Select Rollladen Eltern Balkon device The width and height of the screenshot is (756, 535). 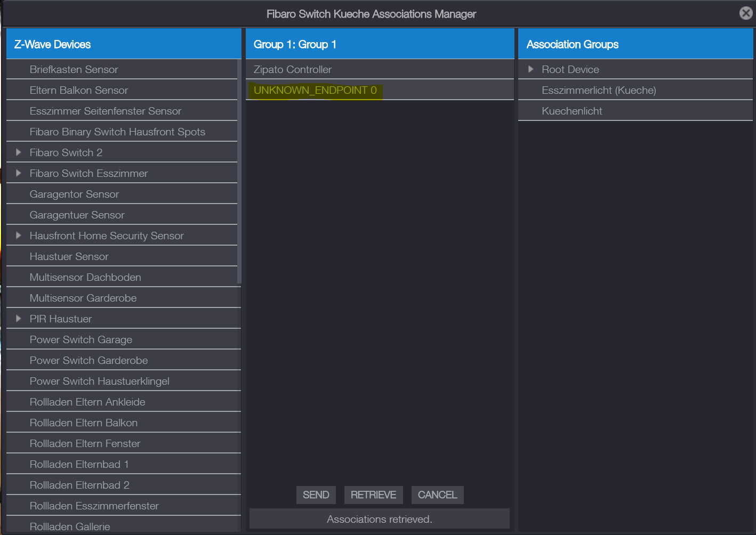[x=84, y=423]
